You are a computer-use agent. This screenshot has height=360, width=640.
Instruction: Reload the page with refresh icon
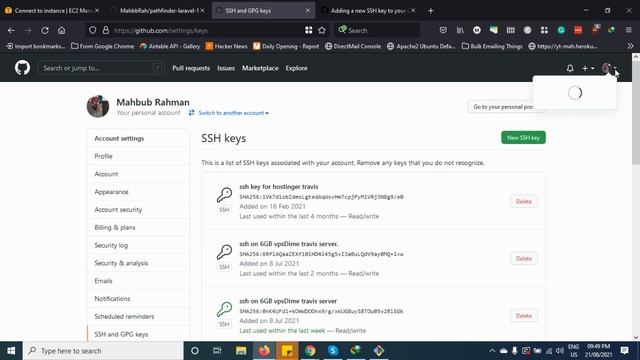(45, 30)
